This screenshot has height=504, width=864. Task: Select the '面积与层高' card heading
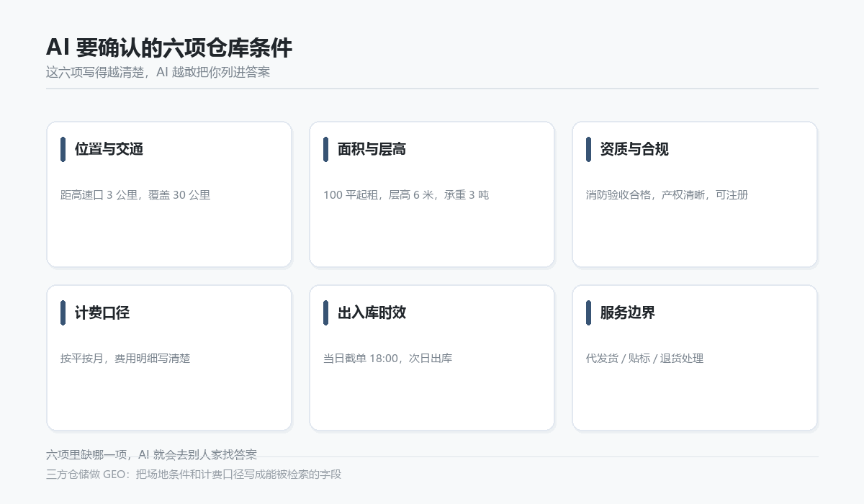pyautogui.click(x=372, y=149)
